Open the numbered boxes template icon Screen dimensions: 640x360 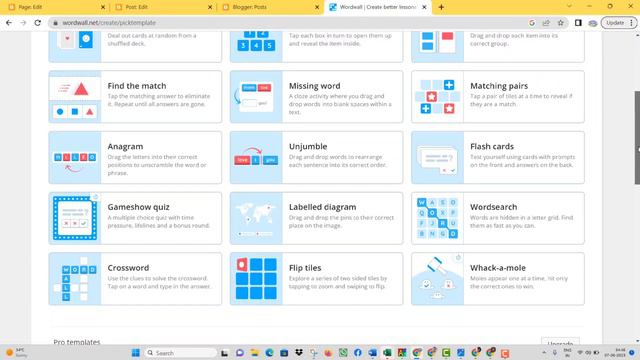click(256, 46)
